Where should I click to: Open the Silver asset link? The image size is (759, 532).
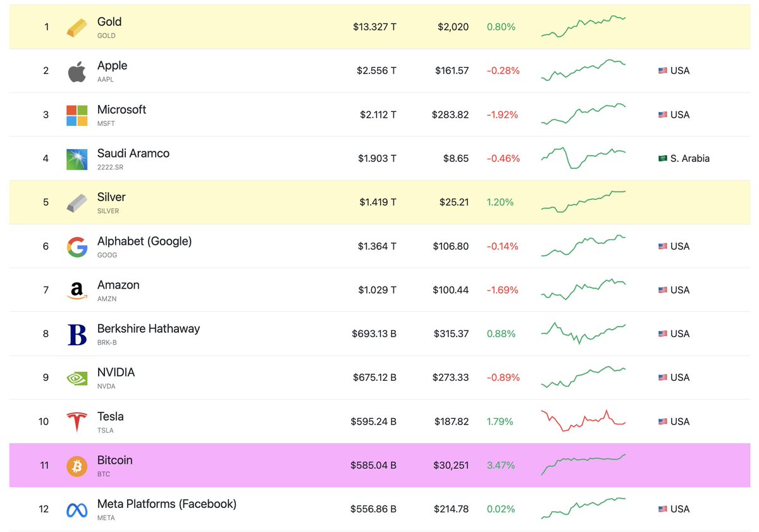[x=111, y=197]
